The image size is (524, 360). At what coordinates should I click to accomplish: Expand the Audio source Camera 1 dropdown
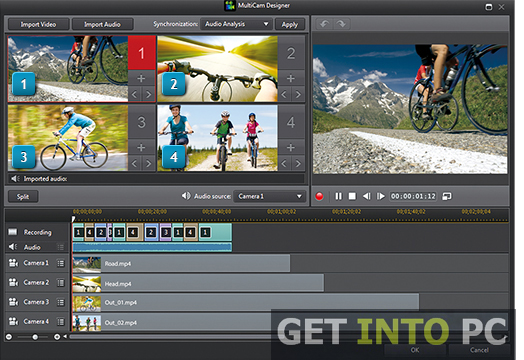tap(269, 196)
